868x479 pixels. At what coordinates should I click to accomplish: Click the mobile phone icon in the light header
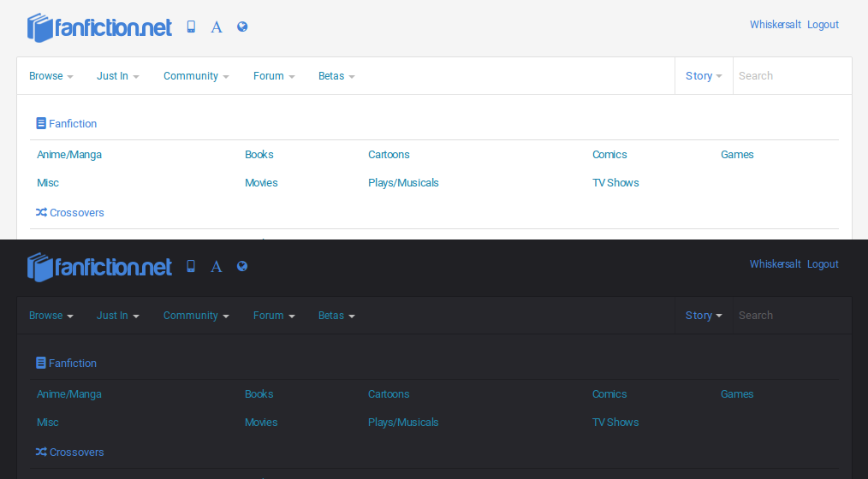[x=191, y=27]
